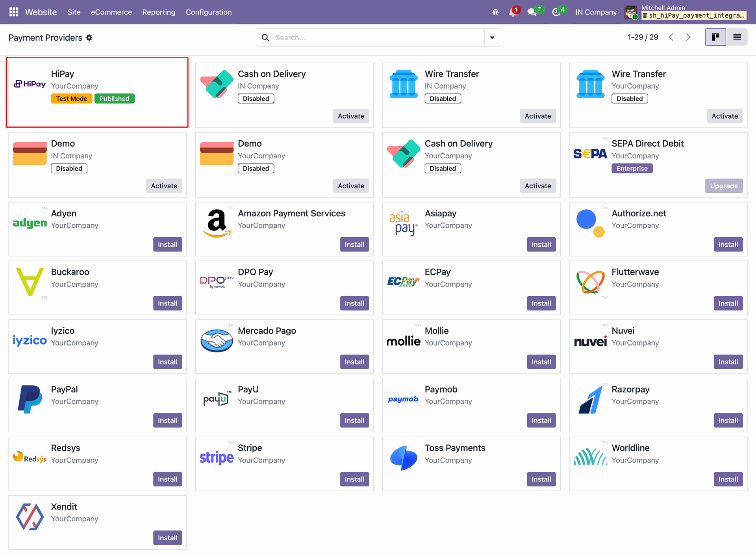Click the Worldline logo
Image resolution: width=756 pixels, height=556 pixels.
tap(590, 457)
